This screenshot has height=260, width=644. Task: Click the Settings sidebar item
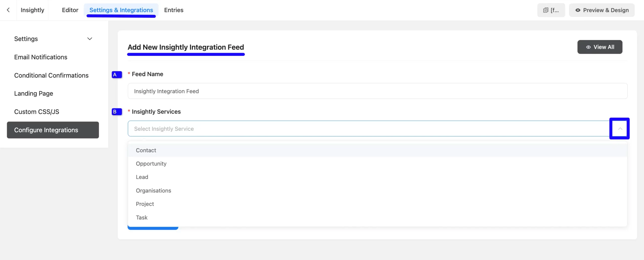(x=26, y=39)
